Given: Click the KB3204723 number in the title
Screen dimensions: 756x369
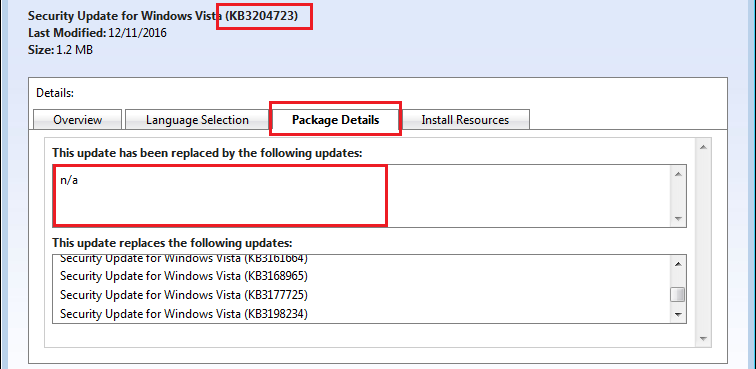Looking at the screenshot, I should (261, 16).
